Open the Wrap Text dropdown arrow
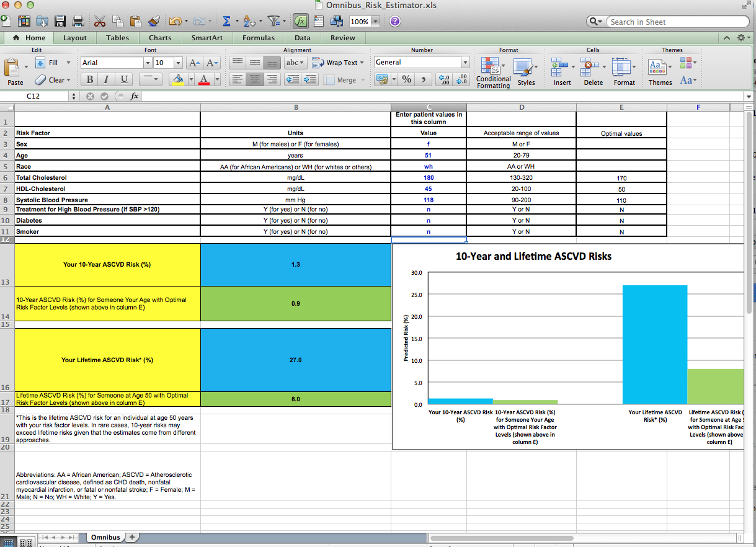This screenshot has height=547, width=756. [x=363, y=63]
